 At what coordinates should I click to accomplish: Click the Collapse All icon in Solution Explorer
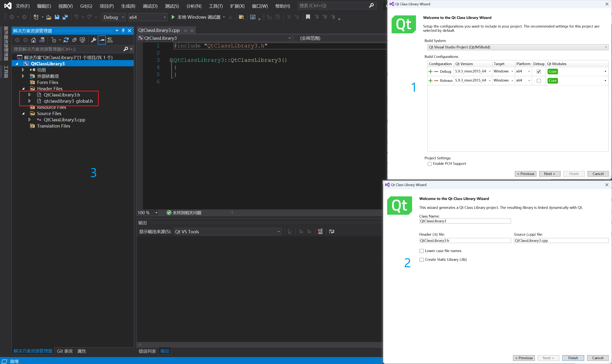[74, 40]
